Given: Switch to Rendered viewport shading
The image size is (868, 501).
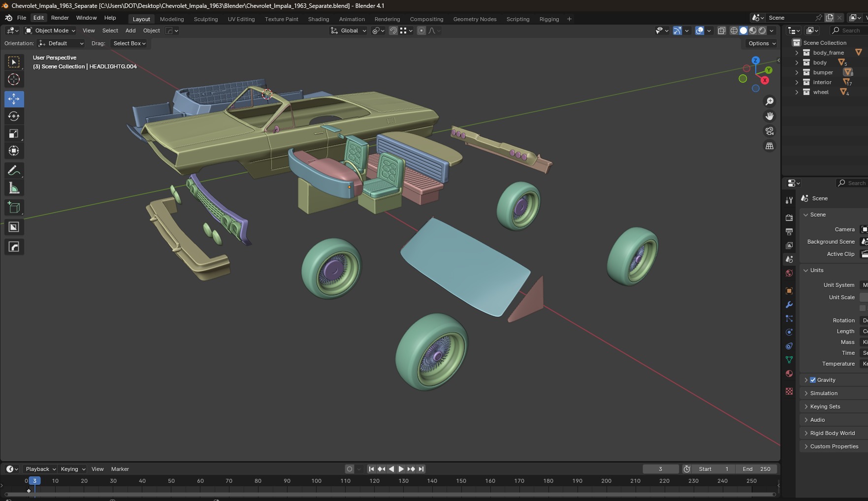Looking at the screenshot, I should [762, 31].
